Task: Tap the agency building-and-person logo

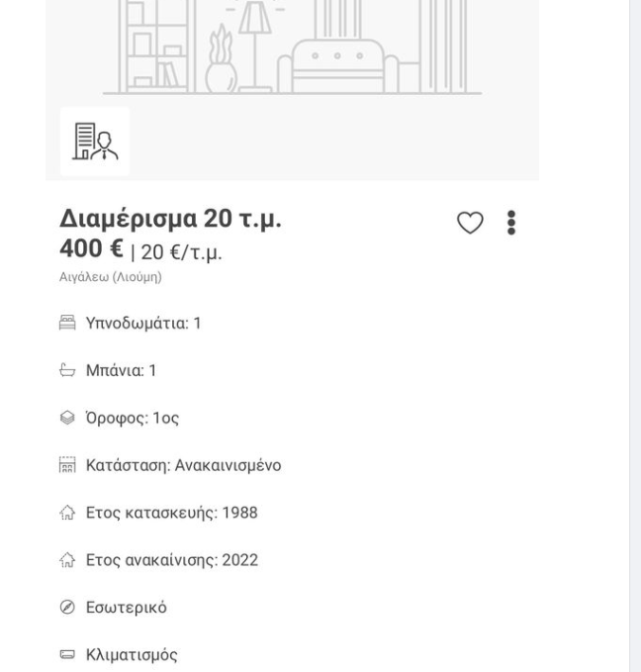Action: click(x=95, y=142)
